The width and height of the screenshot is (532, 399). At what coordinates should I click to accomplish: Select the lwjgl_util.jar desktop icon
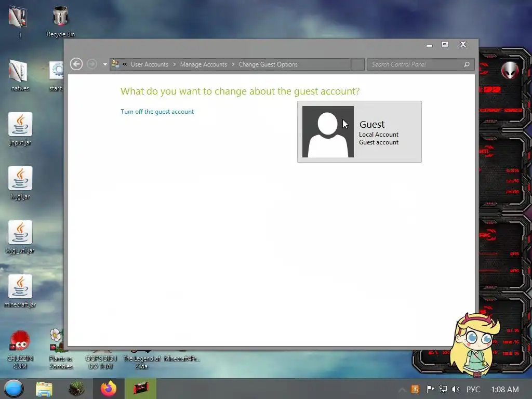point(20,237)
